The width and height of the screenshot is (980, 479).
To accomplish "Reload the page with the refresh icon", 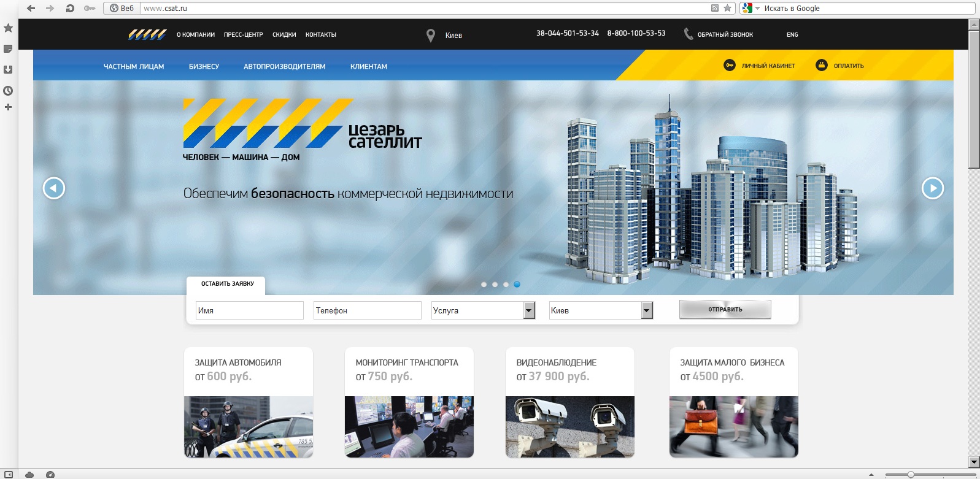I will point(70,8).
